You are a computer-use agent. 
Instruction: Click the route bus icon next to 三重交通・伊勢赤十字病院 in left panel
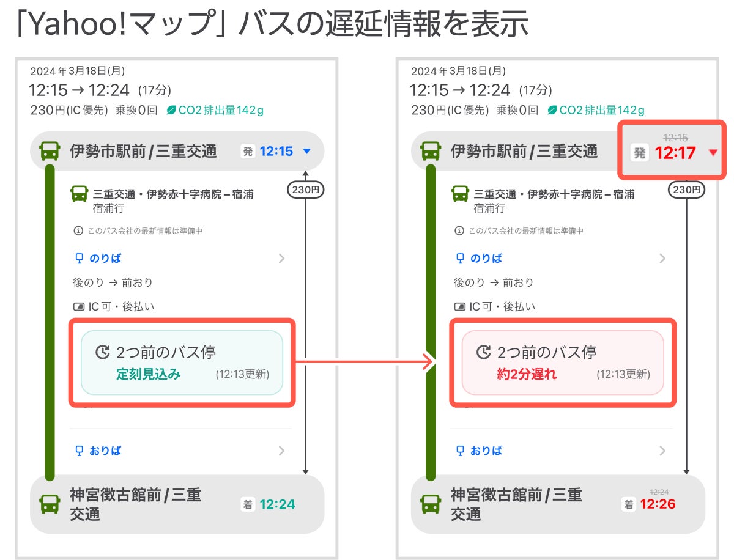coord(79,194)
